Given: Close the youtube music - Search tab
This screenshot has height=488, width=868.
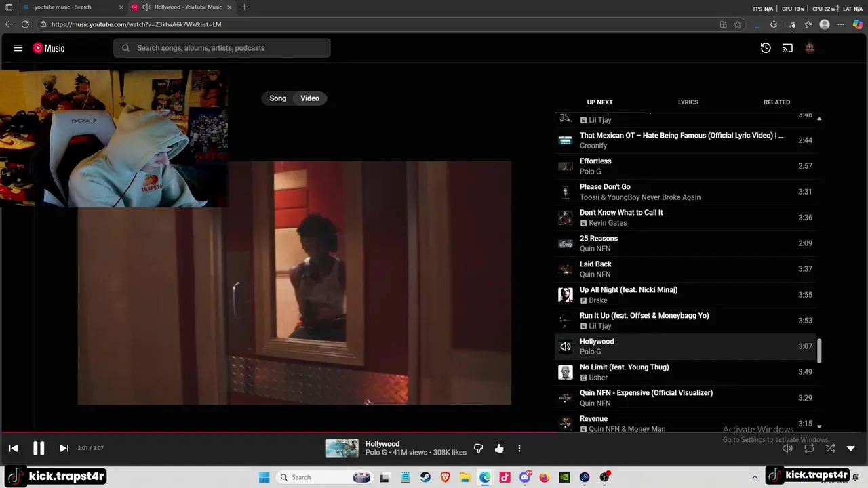Looking at the screenshot, I should pyautogui.click(x=121, y=7).
